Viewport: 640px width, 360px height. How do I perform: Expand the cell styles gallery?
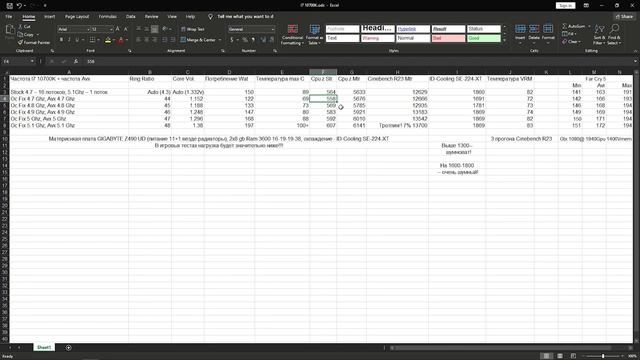pyautogui.click(x=505, y=40)
